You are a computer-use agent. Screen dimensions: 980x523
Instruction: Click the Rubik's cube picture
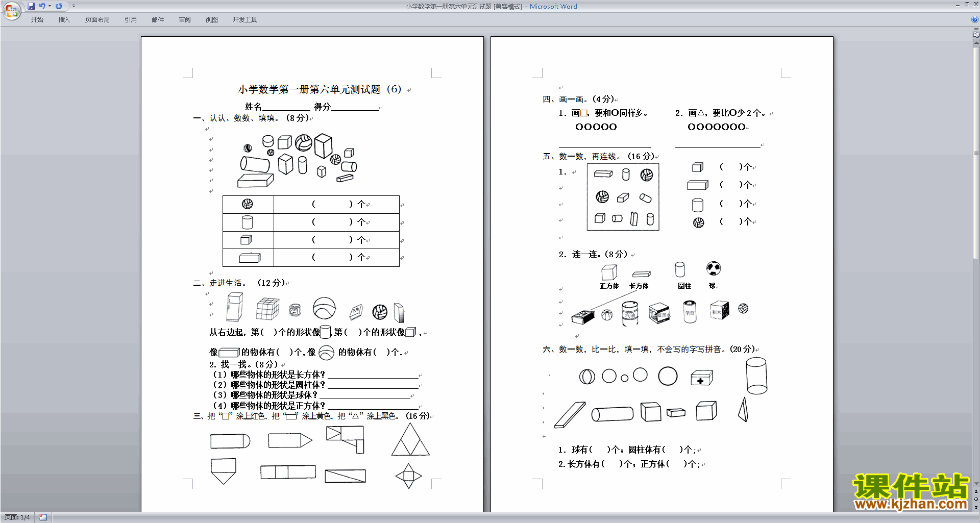[x=267, y=309]
